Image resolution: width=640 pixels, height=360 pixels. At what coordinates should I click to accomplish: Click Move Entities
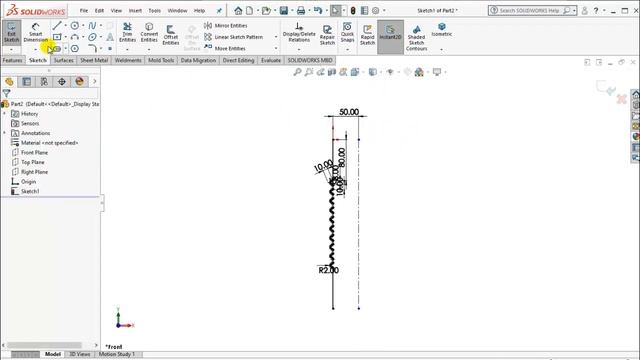coord(225,49)
